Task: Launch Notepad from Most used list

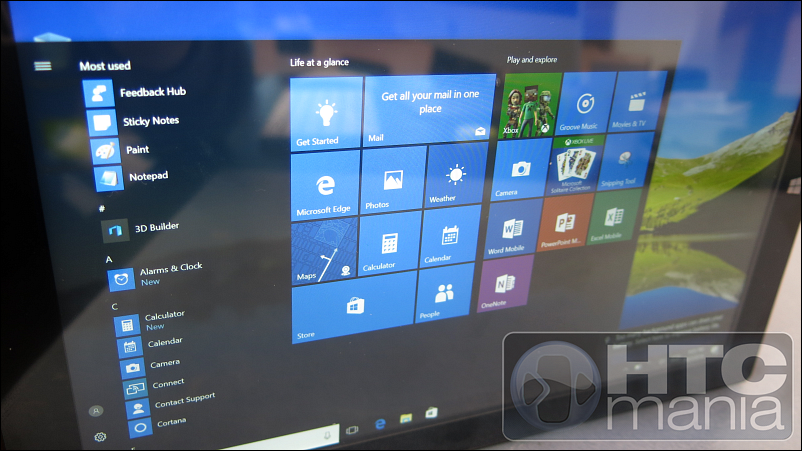Action: pyautogui.click(x=132, y=178)
